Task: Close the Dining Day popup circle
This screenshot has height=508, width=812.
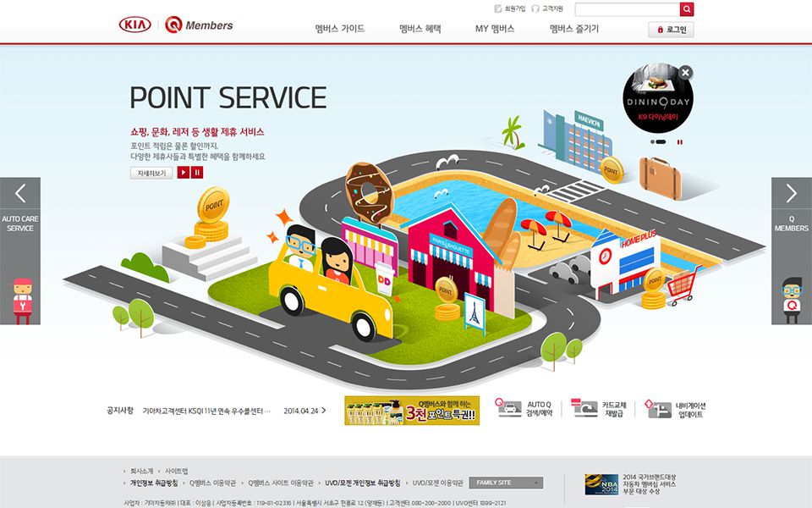Action: tap(685, 73)
